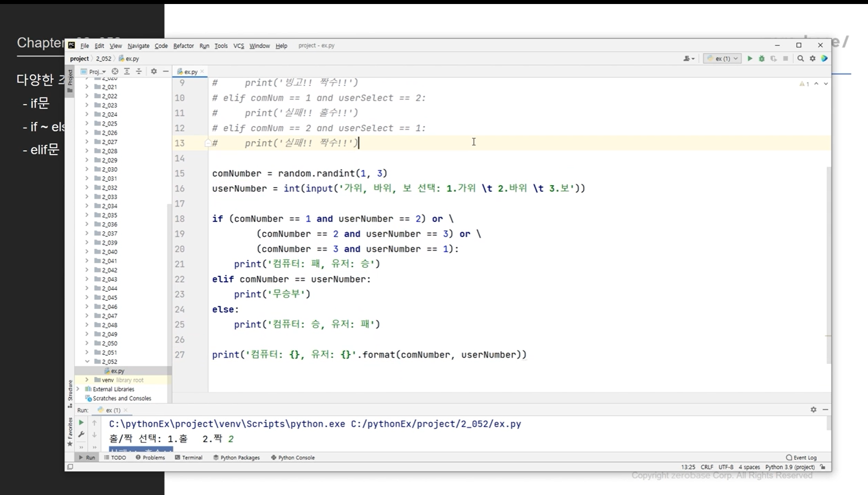868x495 pixels.
Task: Open the Refactor menu
Action: pyautogui.click(x=183, y=46)
